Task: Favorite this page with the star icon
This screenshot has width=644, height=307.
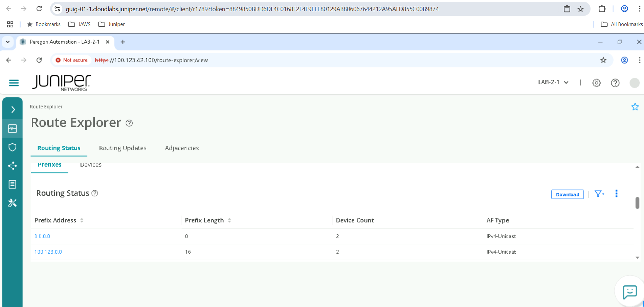Action: [x=635, y=107]
